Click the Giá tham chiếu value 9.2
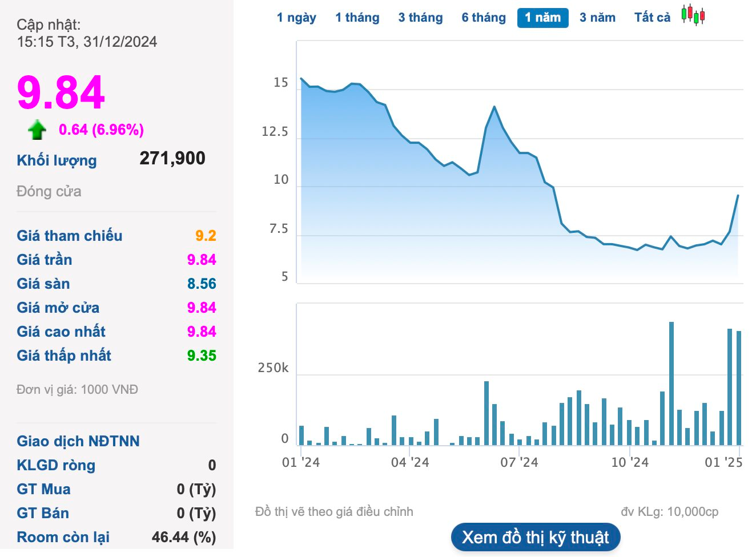 (x=206, y=236)
